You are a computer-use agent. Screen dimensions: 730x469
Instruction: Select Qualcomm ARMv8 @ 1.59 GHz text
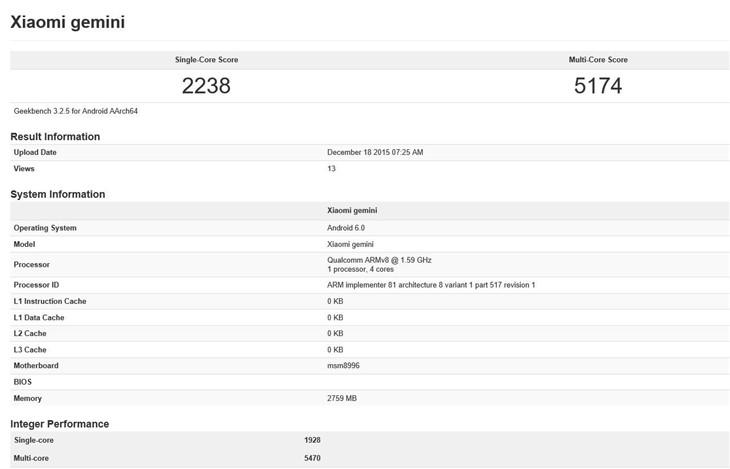click(x=379, y=260)
